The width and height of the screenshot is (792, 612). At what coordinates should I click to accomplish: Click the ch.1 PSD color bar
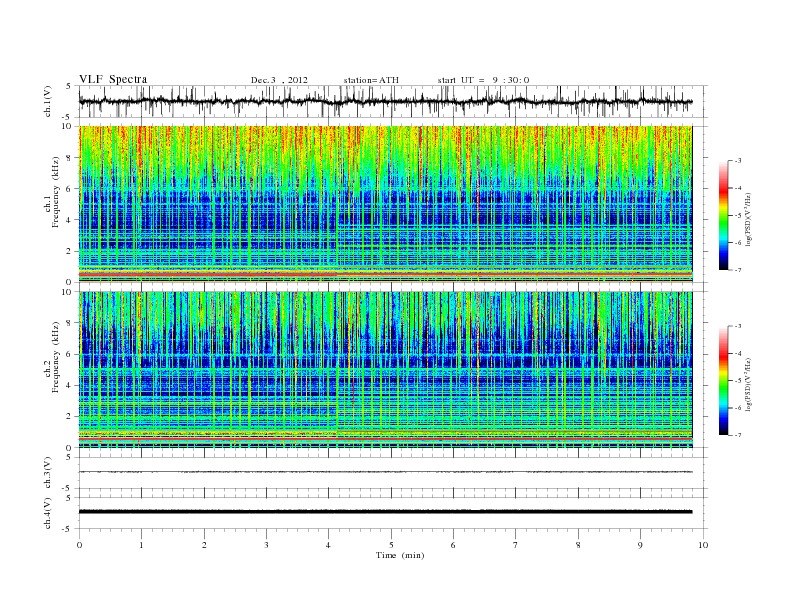tap(723, 215)
